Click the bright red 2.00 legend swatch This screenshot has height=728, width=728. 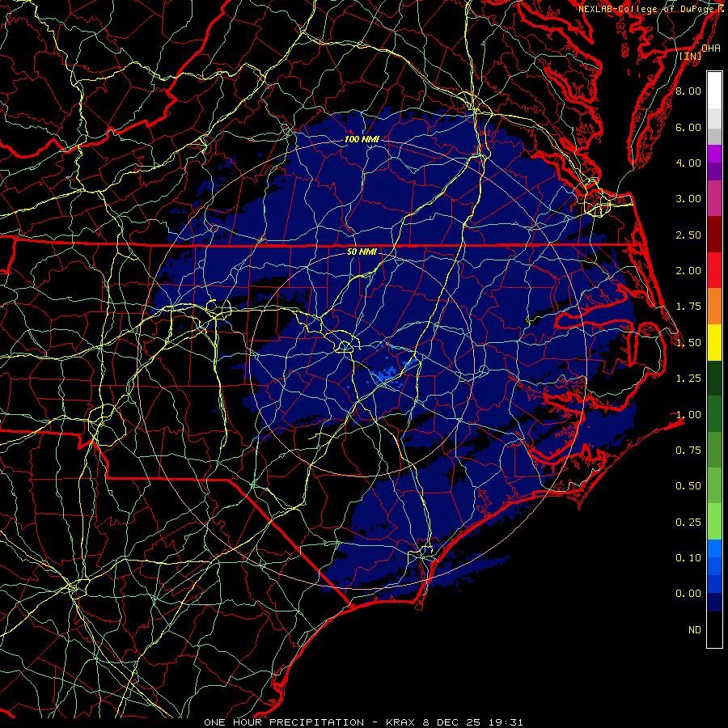(x=714, y=270)
